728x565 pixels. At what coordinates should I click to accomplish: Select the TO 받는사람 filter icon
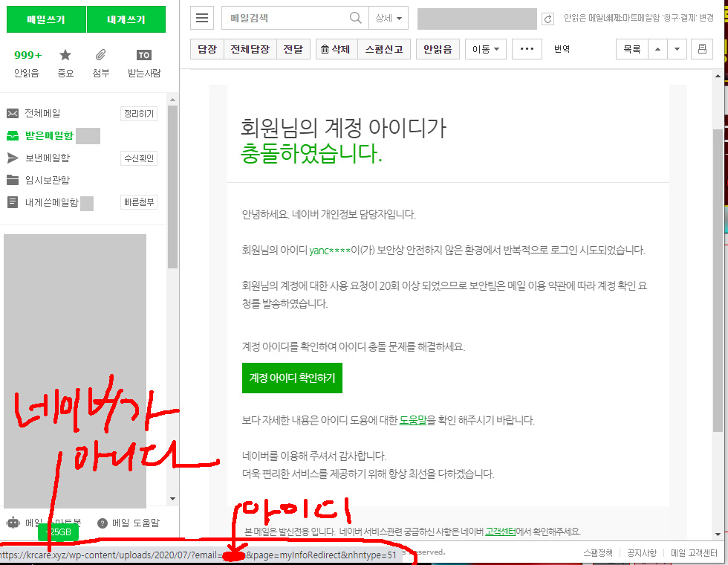click(x=144, y=63)
